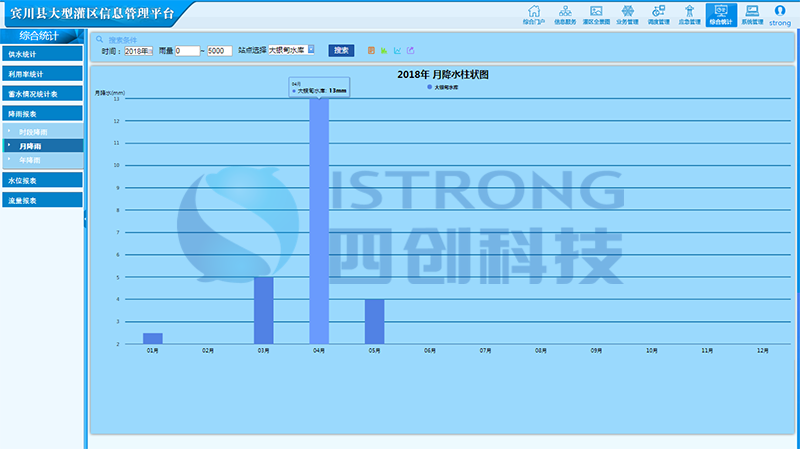Open the 信息服务 module icon
Image resolution: width=800 pixels, height=449 pixels.
pyautogui.click(x=565, y=15)
